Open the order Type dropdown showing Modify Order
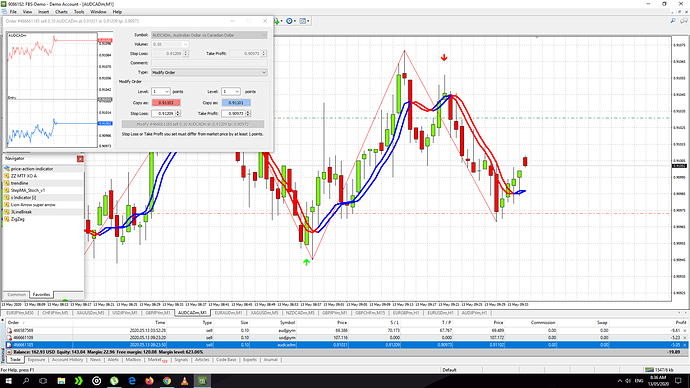 (209, 72)
